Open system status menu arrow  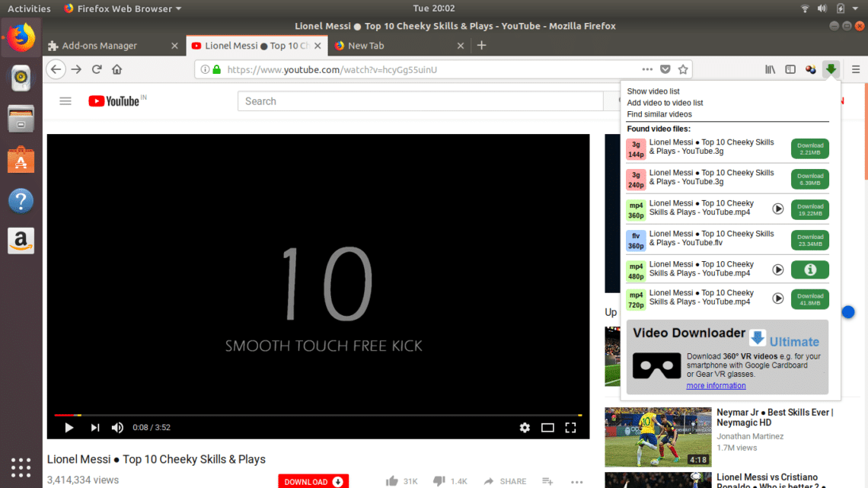click(x=855, y=8)
